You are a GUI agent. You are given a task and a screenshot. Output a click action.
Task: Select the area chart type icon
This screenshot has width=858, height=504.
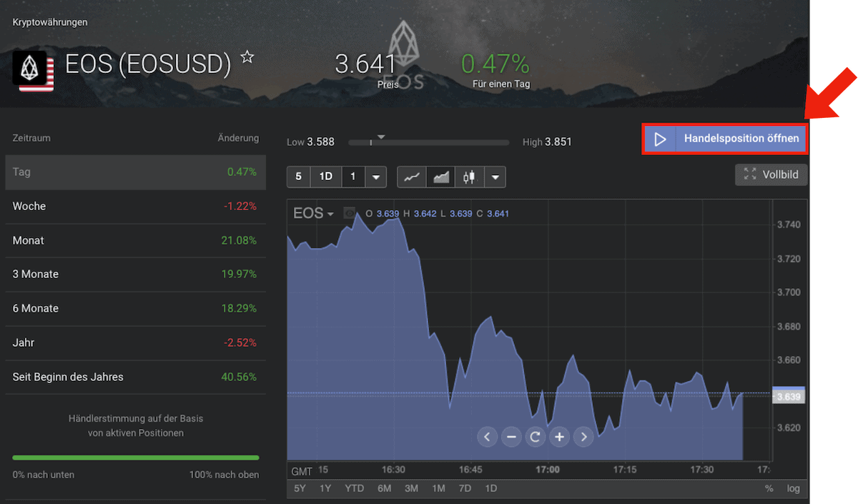[440, 176]
